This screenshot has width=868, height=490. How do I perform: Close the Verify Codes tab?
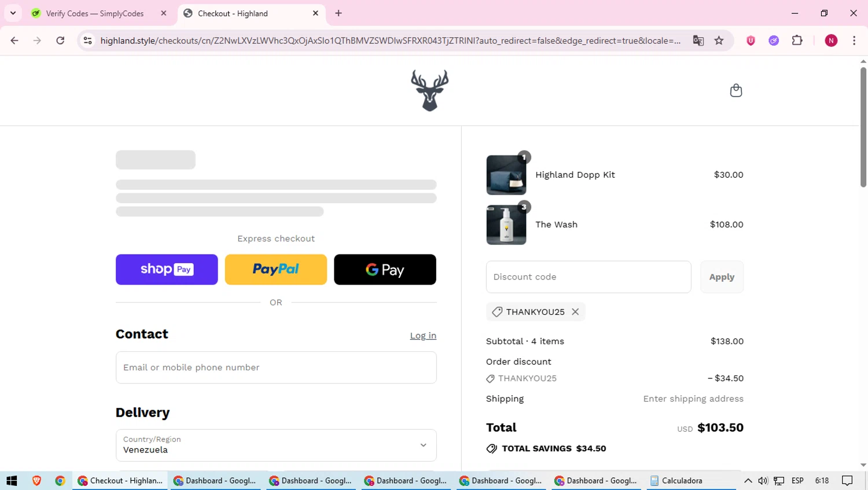click(164, 13)
